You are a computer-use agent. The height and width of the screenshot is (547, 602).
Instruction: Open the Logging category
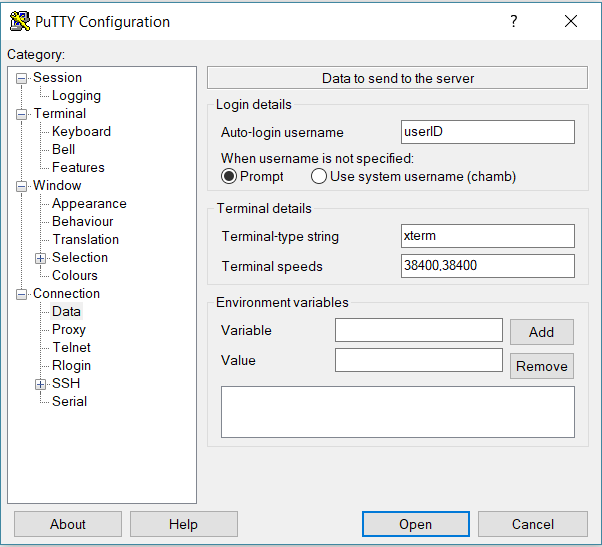coord(76,96)
